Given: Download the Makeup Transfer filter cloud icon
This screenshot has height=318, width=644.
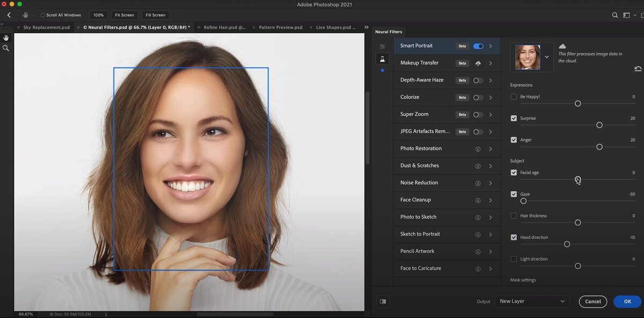Looking at the screenshot, I should 478,63.
